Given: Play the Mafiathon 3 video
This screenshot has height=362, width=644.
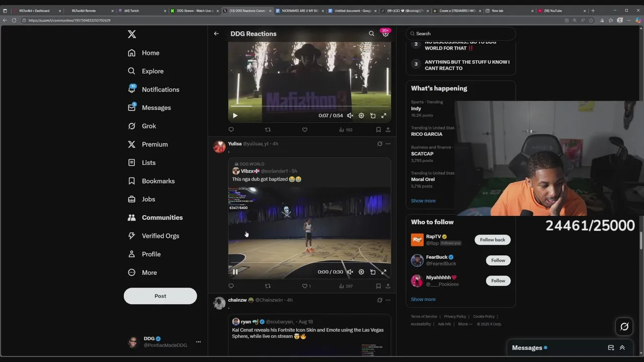Looking at the screenshot, I should coord(235,116).
